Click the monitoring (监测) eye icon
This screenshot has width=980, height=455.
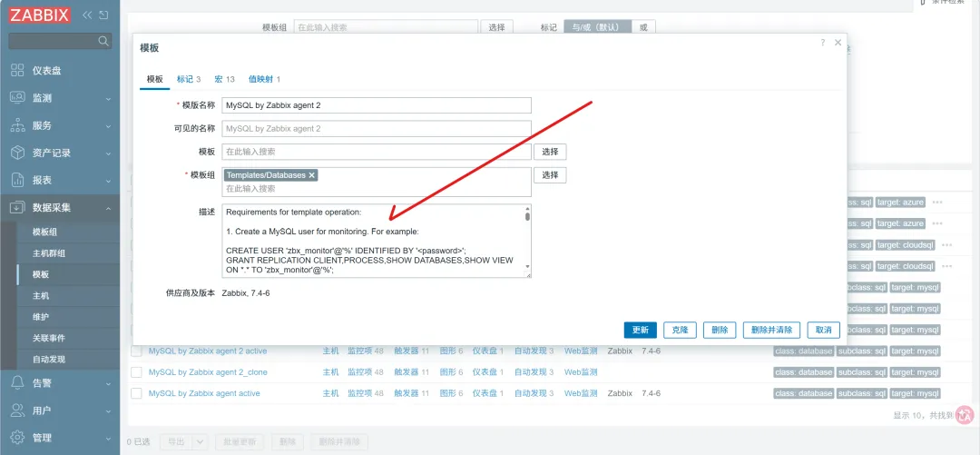tap(17, 98)
